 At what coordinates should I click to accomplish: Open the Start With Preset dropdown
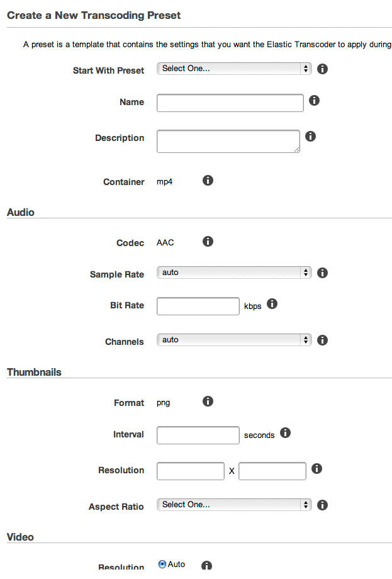pos(234,69)
